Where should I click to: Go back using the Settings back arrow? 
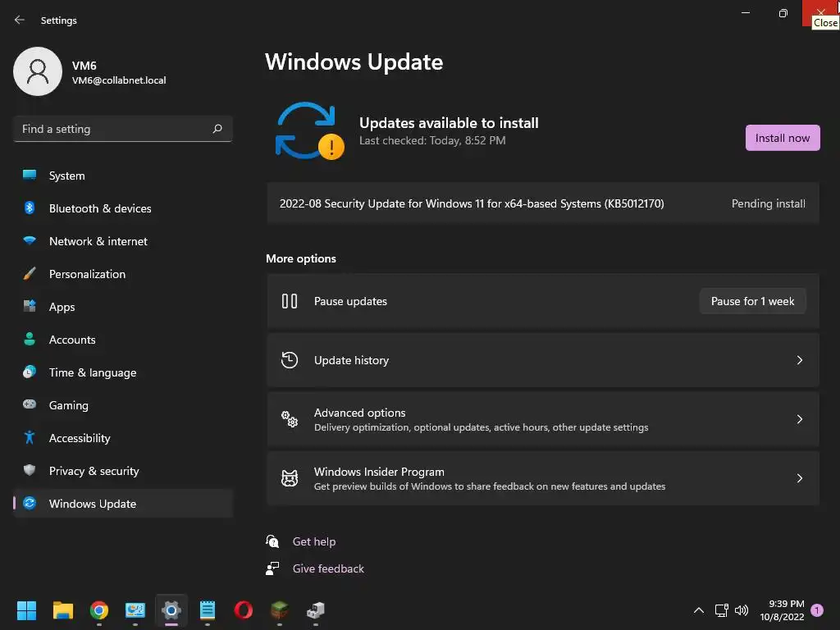point(20,20)
